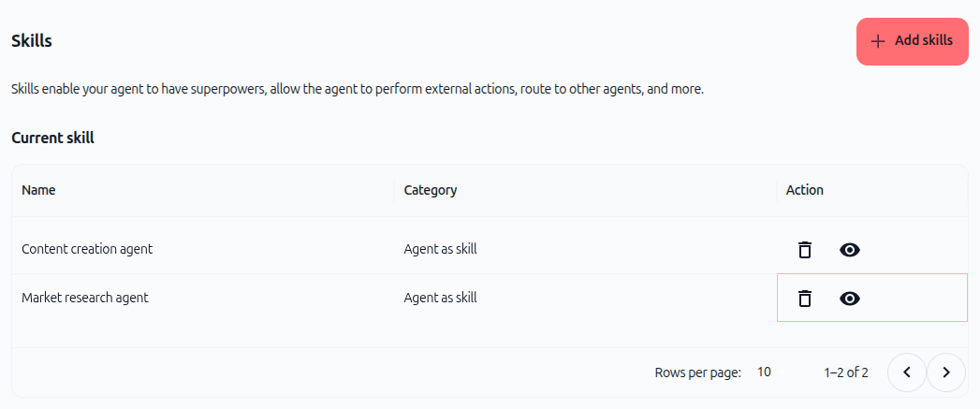Click the Current skill subheading

[x=52, y=139]
